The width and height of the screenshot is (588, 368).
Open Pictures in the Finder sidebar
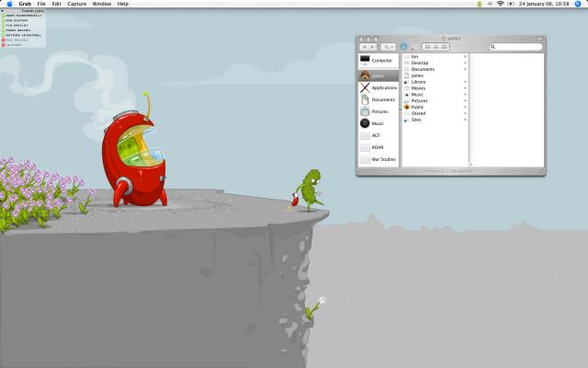click(378, 112)
